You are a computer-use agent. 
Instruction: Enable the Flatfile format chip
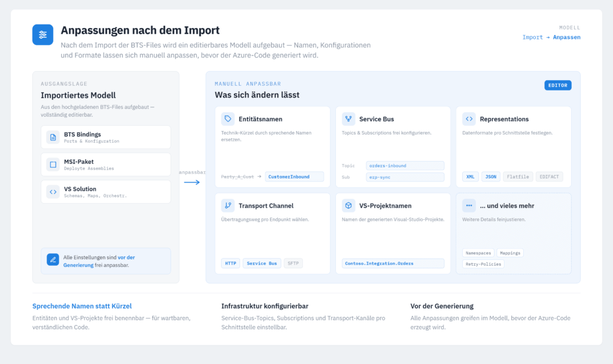click(518, 177)
